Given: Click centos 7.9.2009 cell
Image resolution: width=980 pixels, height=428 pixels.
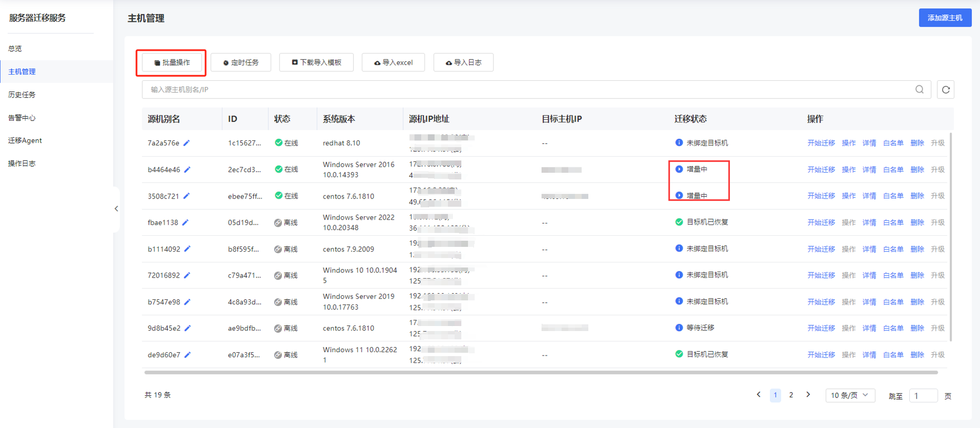Looking at the screenshot, I should [x=349, y=249].
